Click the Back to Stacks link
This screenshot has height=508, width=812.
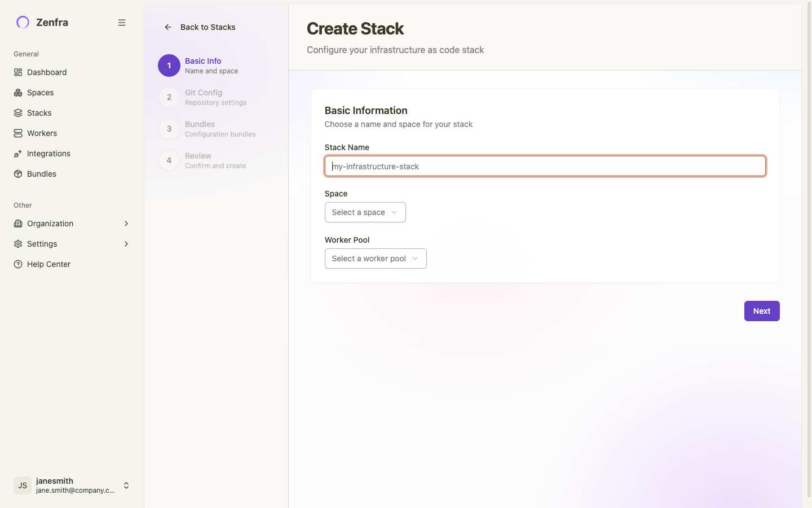(x=208, y=27)
